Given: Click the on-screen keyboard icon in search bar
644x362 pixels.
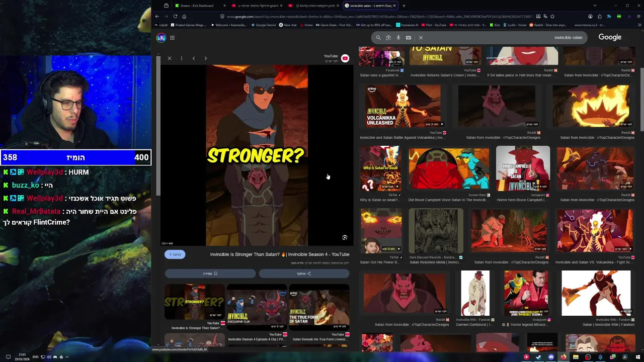Looking at the screenshot, I should (x=409, y=38).
